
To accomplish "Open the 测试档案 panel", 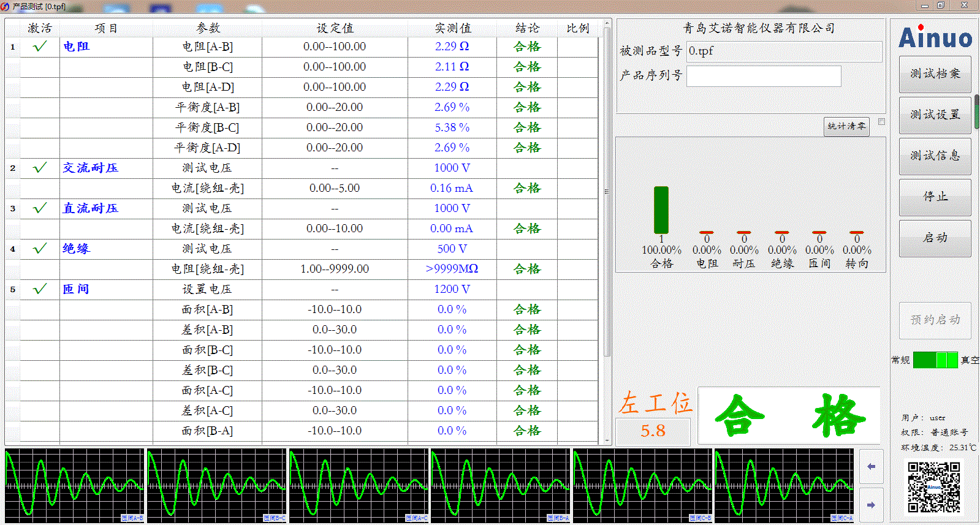I will (x=935, y=74).
